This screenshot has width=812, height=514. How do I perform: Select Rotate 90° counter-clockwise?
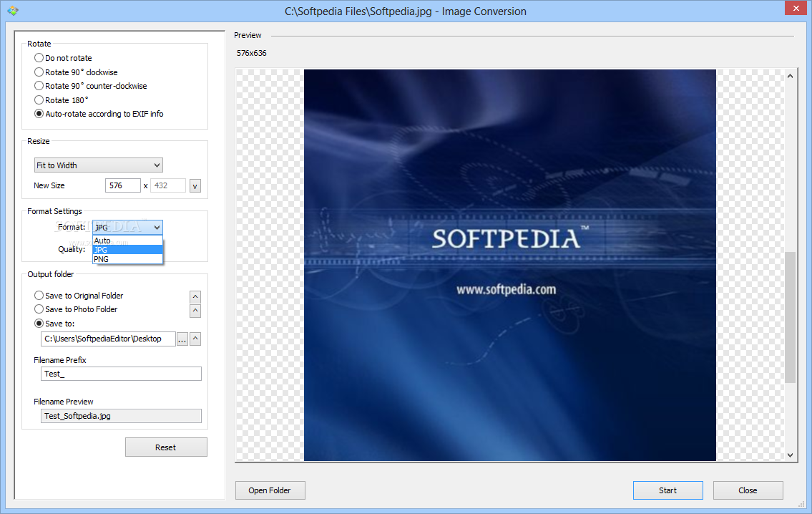(91, 86)
